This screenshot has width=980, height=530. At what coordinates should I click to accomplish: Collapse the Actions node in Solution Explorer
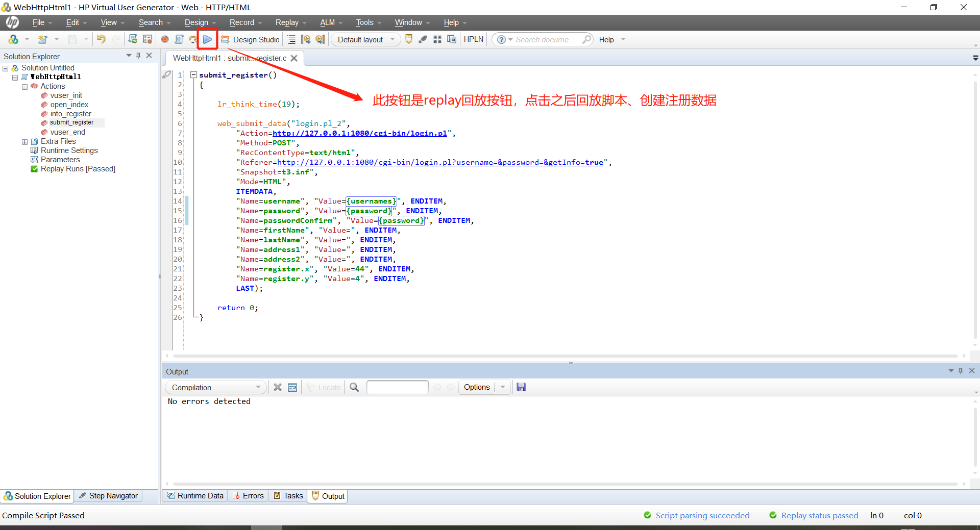(x=24, y=86)
